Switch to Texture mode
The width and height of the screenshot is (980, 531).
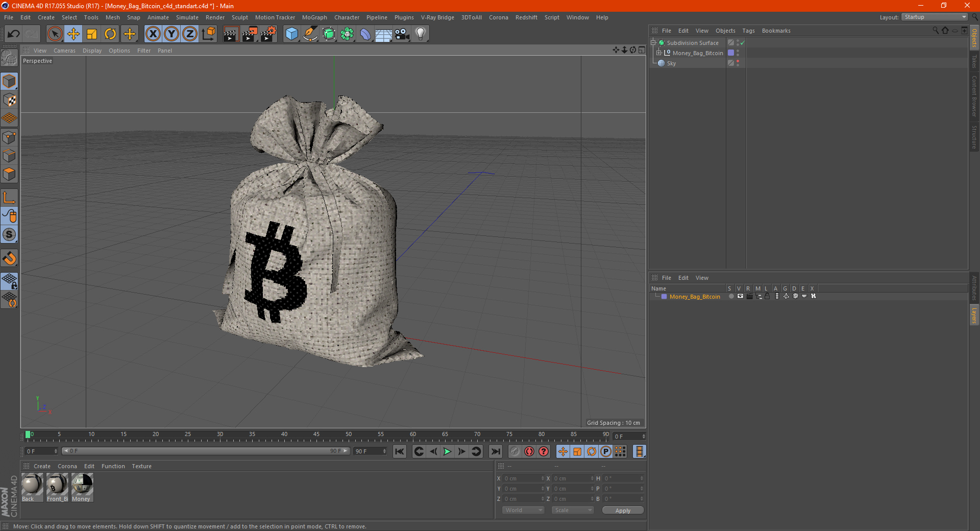point(9,100)
